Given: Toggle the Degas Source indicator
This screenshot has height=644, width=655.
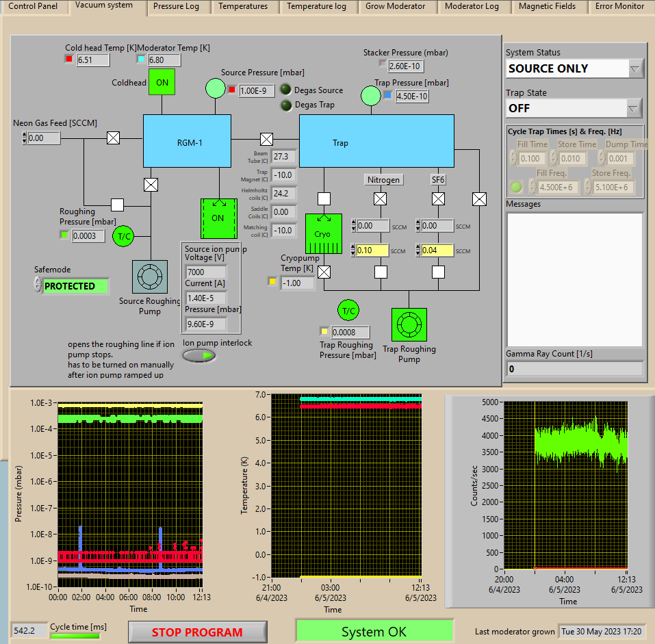Looking at the screenshot, I should (x=286, y=90).
